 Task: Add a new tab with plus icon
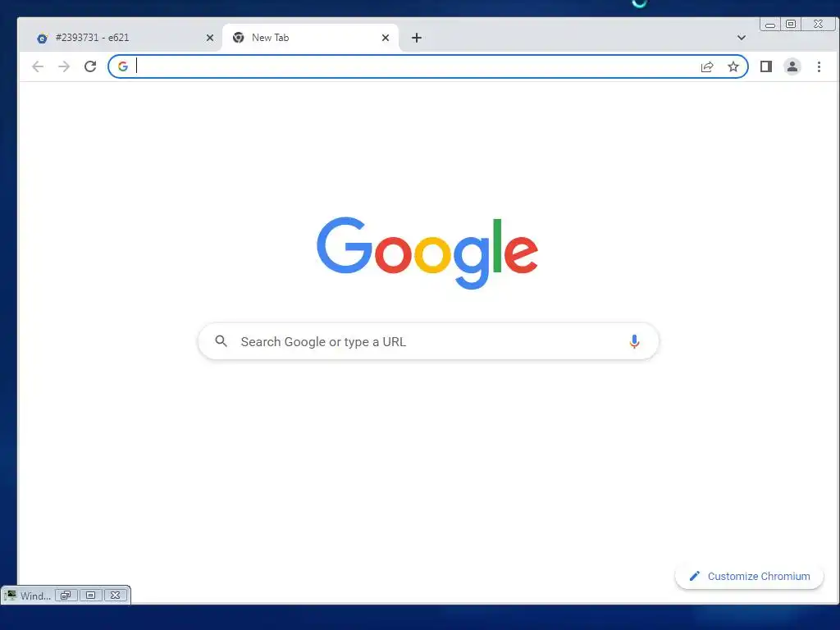[416, 38]
